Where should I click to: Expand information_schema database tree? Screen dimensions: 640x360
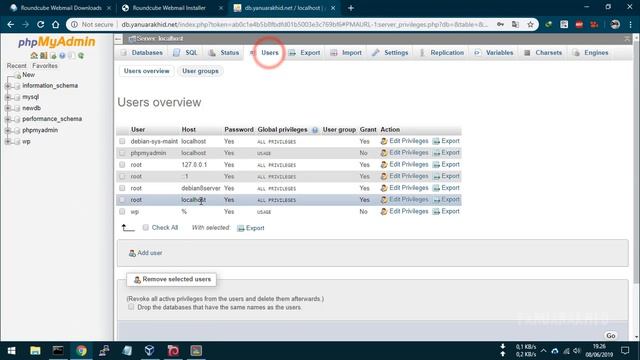[x=8, y=86]
